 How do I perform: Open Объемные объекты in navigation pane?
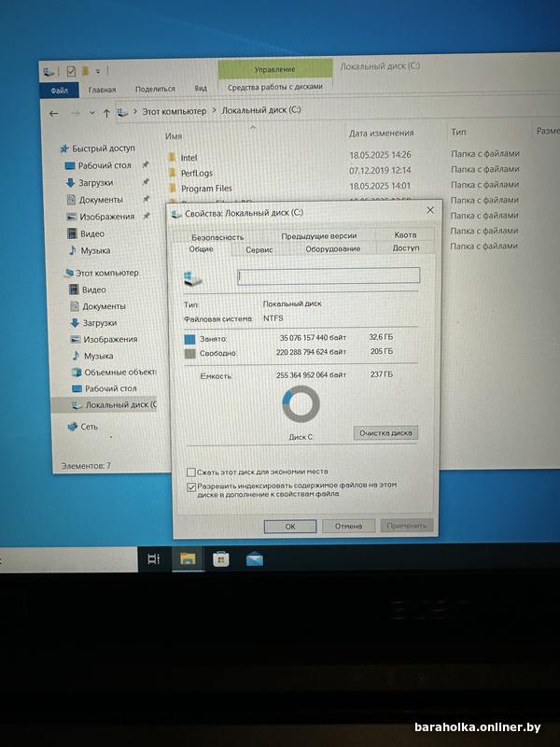[x=119, y=372]
